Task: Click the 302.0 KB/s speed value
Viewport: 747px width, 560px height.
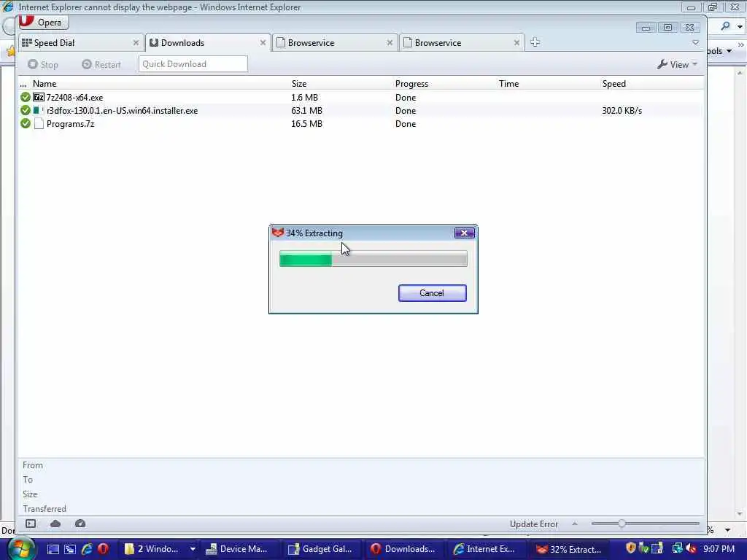Action: click(x=622, y=111)
